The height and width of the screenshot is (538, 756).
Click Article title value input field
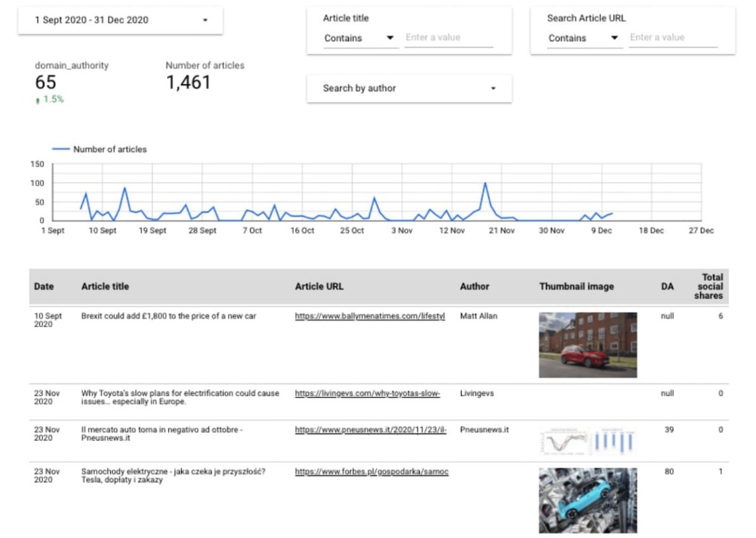click(448, 38)
